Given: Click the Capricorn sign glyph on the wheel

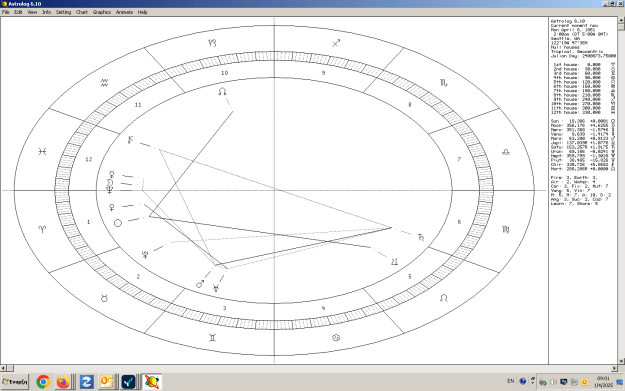Looking at the screenshot, I should click(x=212, y=43).
